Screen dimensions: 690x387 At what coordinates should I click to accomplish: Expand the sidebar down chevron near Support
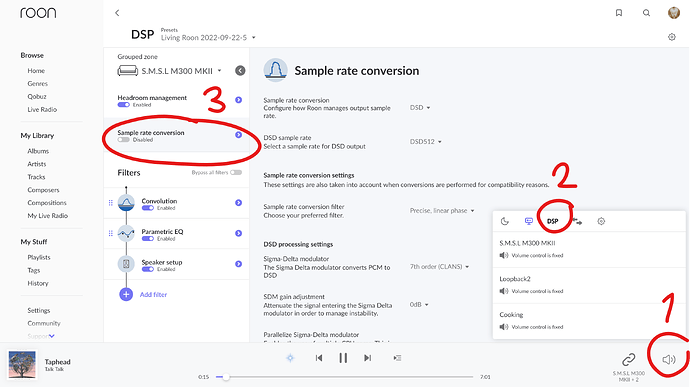coord(52,336)
